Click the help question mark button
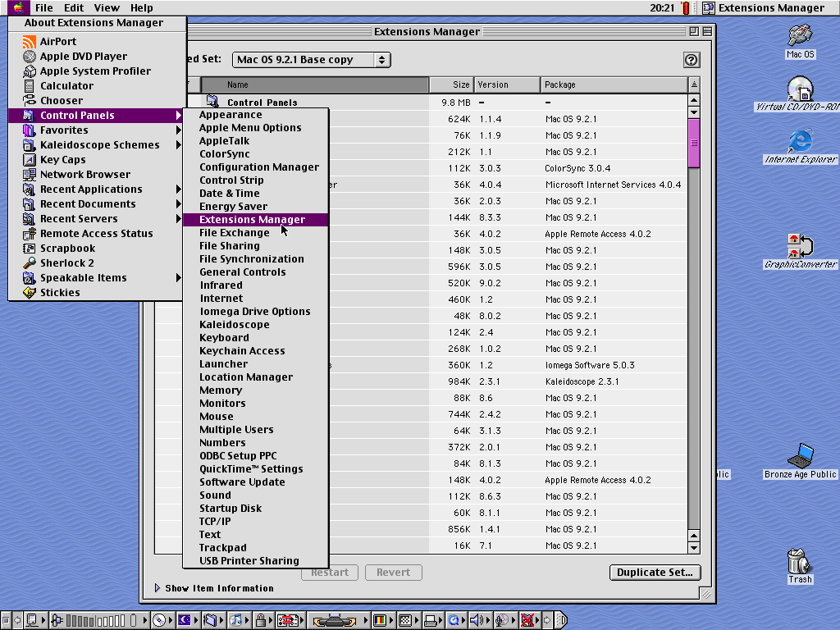The height and width of the screenshot is (630, 840). (x=691, y=60)
